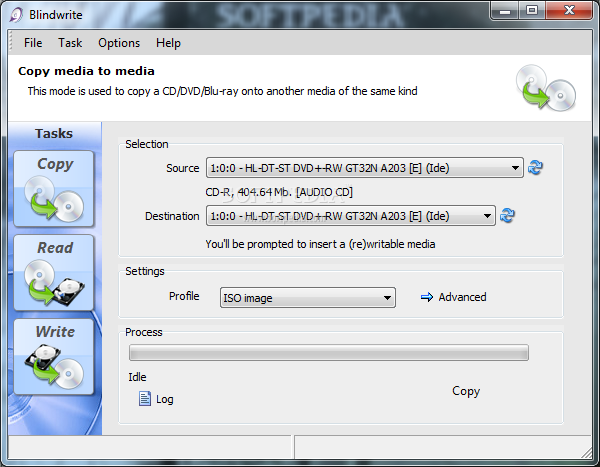The width and height of the screenshot is (600, 467).
Task: Open Advanced settings link
Action: point(462,297)
